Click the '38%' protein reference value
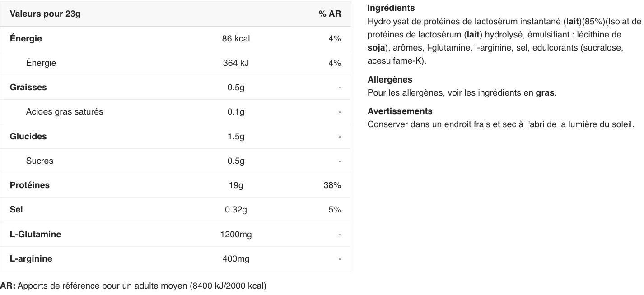This screenshot has width=644, height=295. 332,185
